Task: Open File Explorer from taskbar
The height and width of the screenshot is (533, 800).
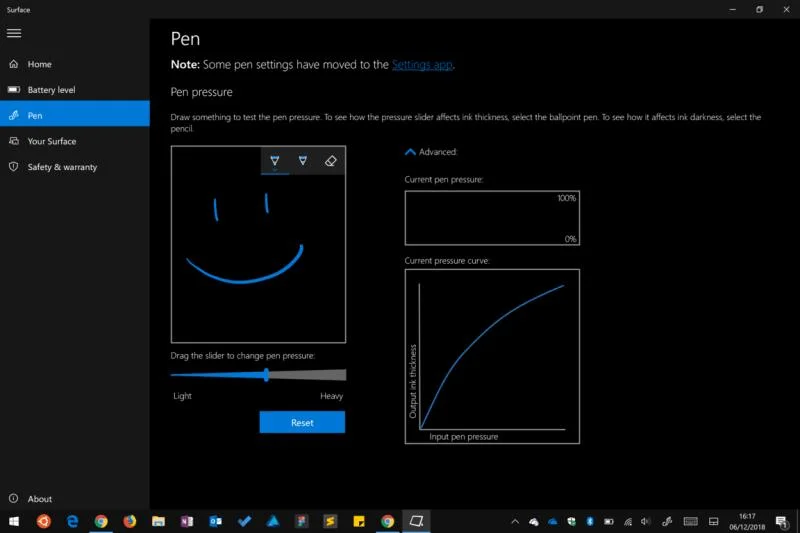Action: coord(158,521)
